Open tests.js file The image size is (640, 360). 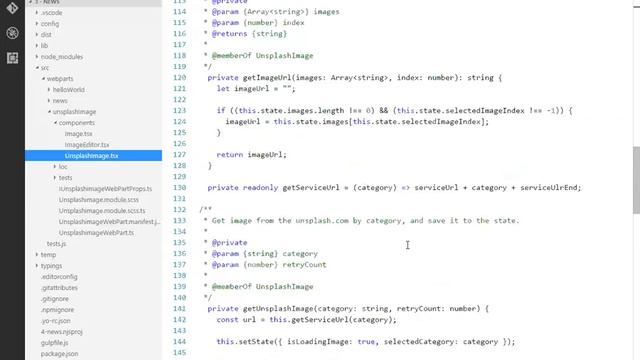pyautogui.click(x=56, y=244)
